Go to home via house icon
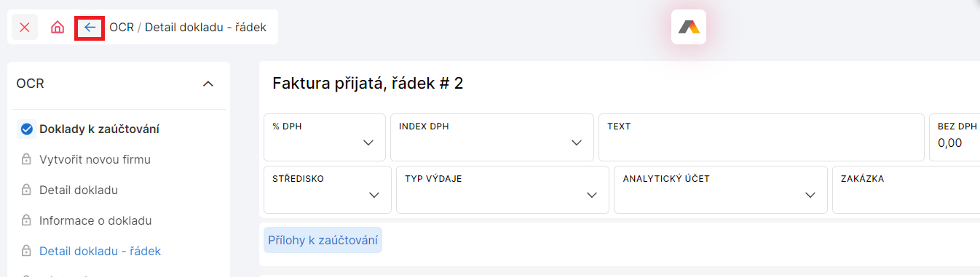This screenshot has height=277, width=980. (58, 28)
